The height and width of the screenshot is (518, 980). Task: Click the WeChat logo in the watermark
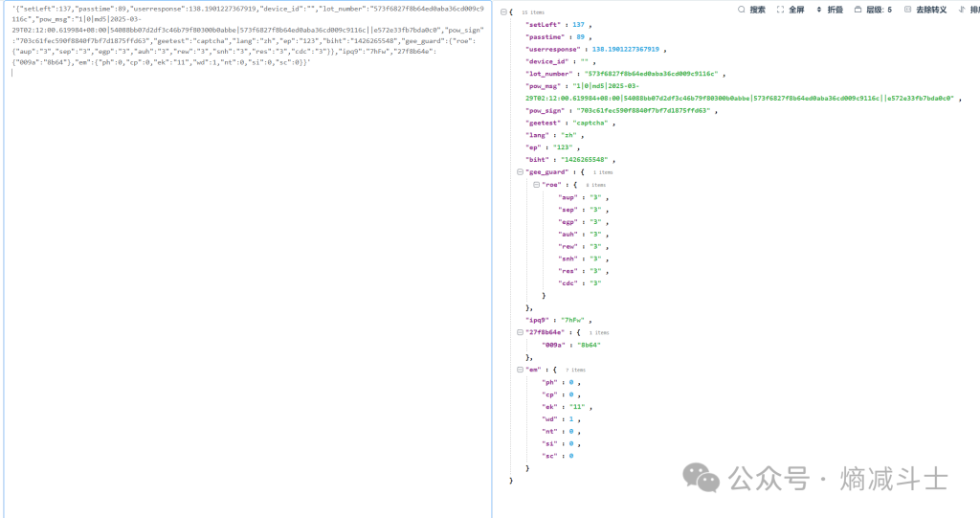pos(706,476)
